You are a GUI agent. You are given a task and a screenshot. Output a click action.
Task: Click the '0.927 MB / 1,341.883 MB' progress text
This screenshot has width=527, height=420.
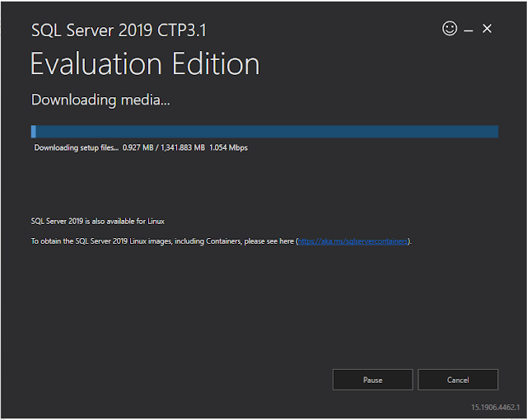coord(164,148)
